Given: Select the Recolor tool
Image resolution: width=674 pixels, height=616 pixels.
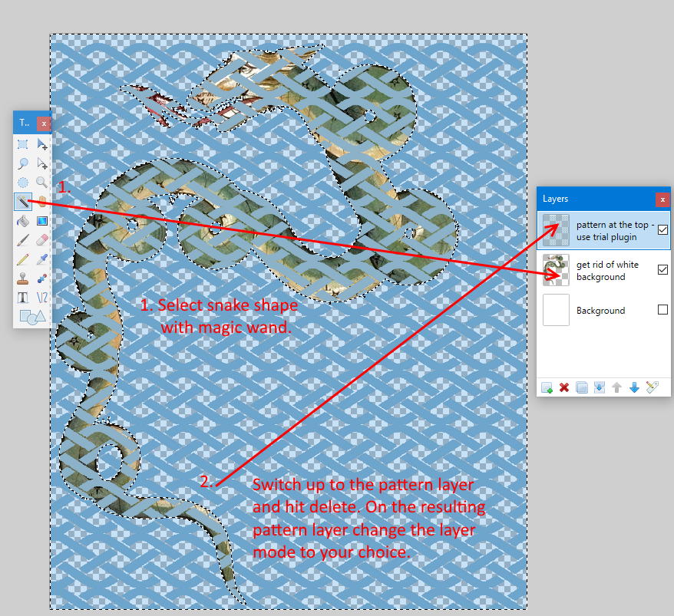Looking at the screenshot, I should 41,278.
